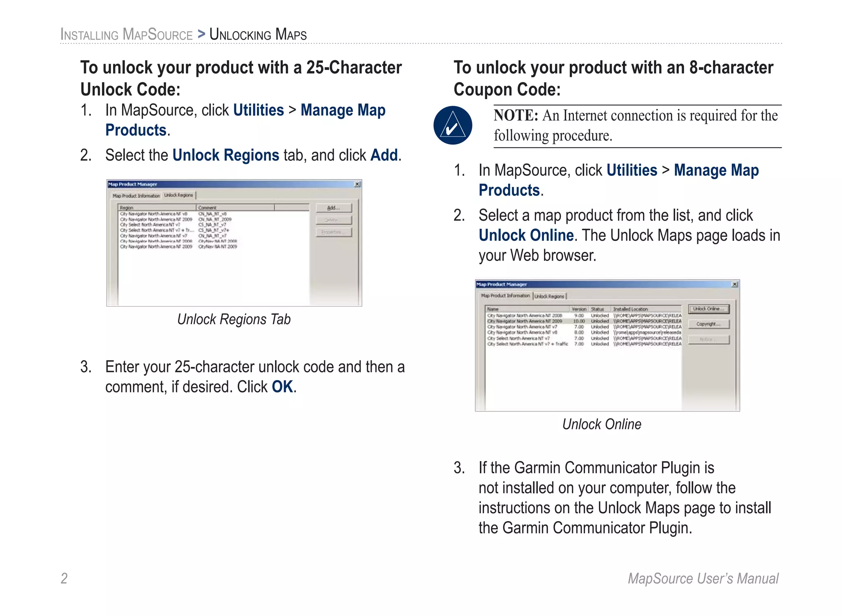The width and height of the screenshot is (842, 616).
Task: Close the right Map Product Manager dialog
Action: click(x=735, y=284)
